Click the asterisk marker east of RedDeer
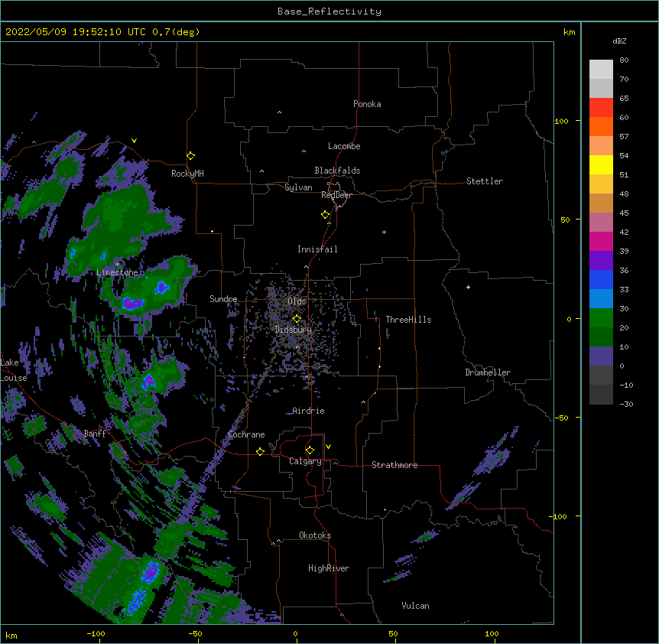The height and width of the screenshot is (644, 659). tap(384, 232)
